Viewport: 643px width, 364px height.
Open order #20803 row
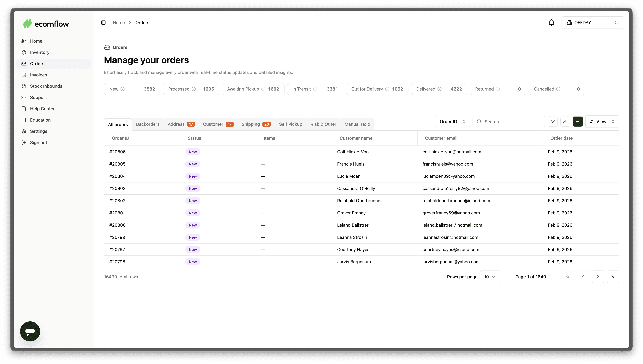117,189
